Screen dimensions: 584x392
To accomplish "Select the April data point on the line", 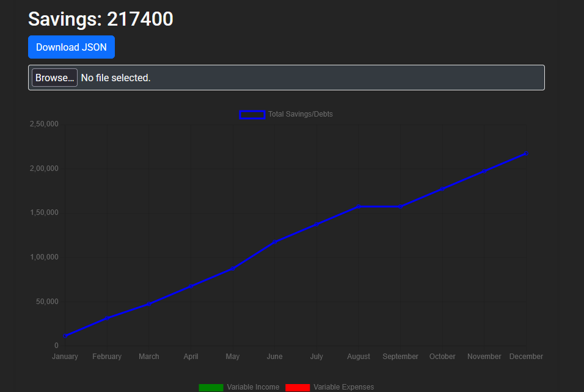I will pyautogui.click(x=191, y=286).
